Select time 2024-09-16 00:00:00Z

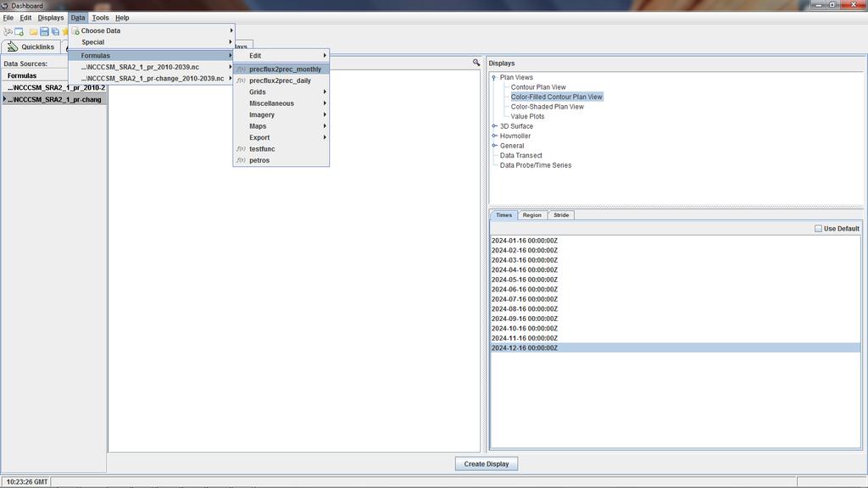click(x=676, y=319)
